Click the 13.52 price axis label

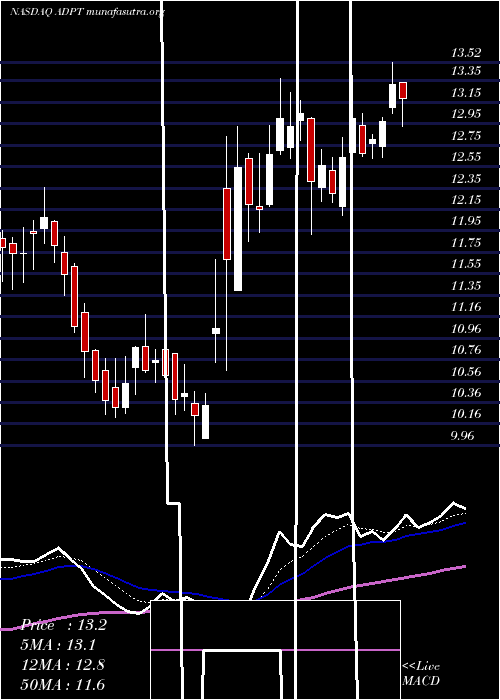[466, 53]
